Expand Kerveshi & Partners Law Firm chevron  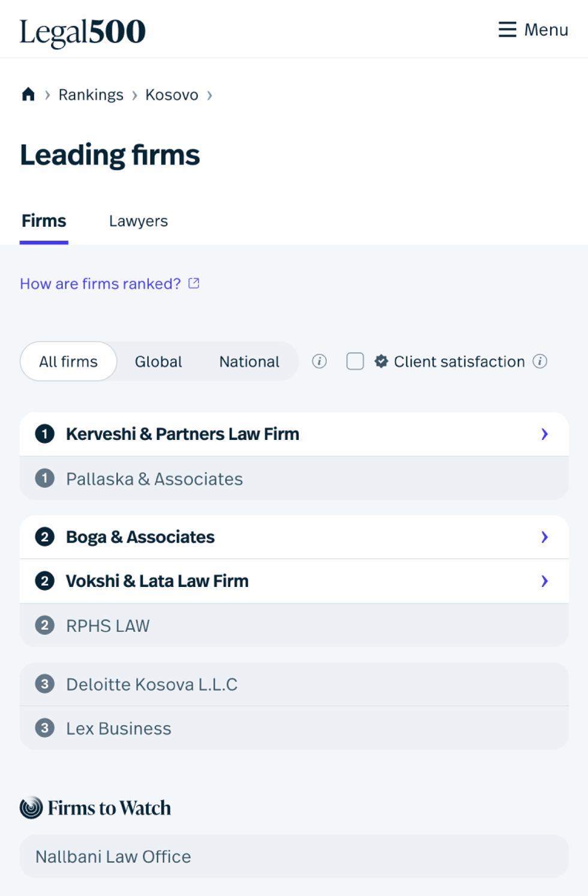click(544, 434)
